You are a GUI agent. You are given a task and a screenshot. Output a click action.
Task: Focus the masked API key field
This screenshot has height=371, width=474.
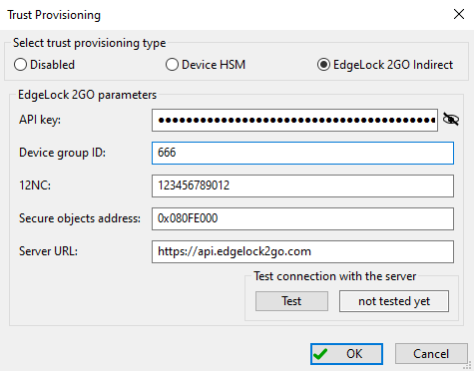tap(295, 120)
